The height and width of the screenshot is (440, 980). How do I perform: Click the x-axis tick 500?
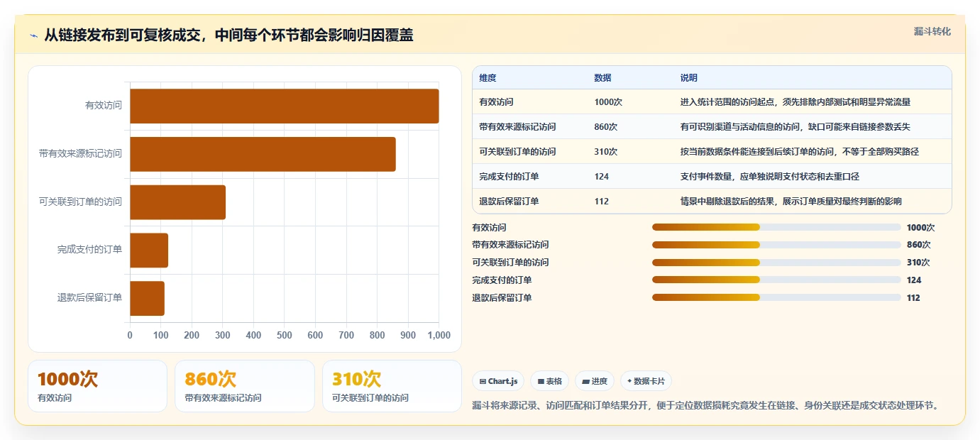(285, 335)
